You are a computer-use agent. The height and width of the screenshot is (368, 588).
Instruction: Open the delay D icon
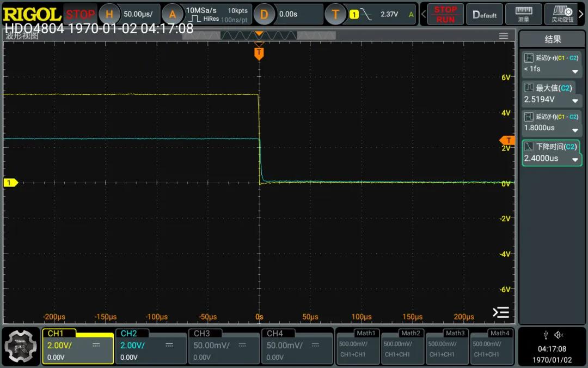(264, 14)
